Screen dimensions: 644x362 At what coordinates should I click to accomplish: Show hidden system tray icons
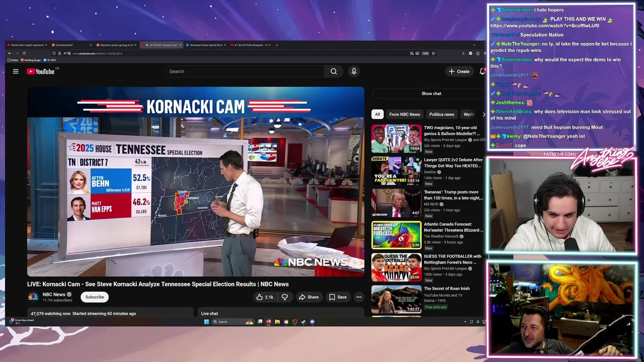coord(465,322)
